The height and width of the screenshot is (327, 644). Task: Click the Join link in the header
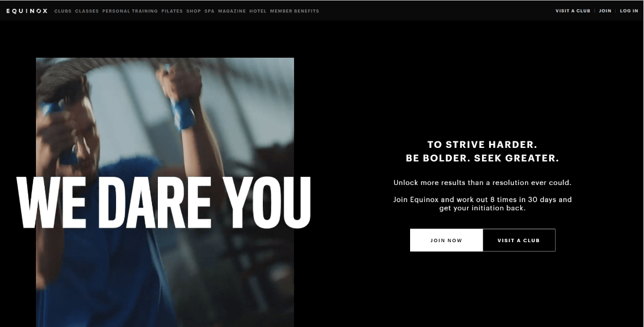605,11
